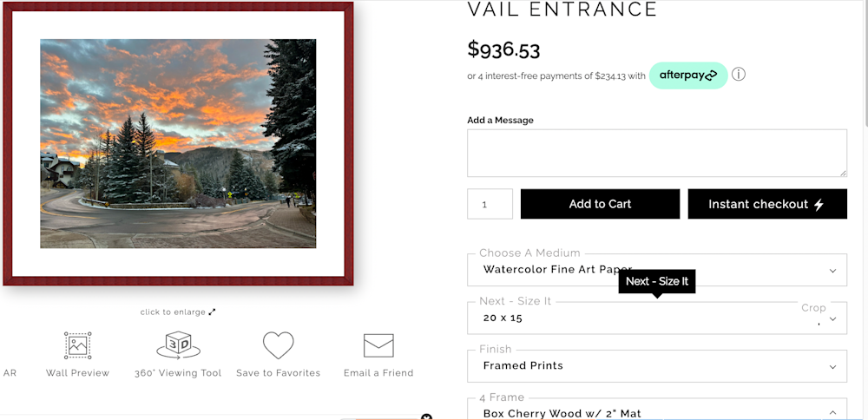Click the AR view option
The image size is (868, 420).
(10, 373)
